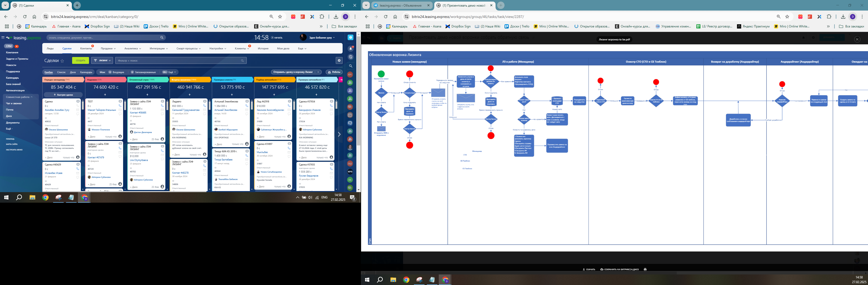Click the green Создать button
Screen dimensions: 868x285
click(81, 61)
